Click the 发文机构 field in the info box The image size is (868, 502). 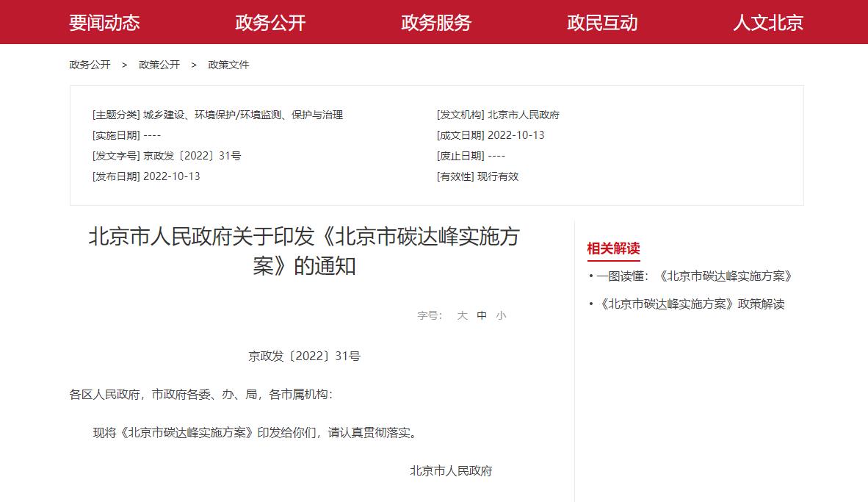pyautogui.click(x=498, y=115)
